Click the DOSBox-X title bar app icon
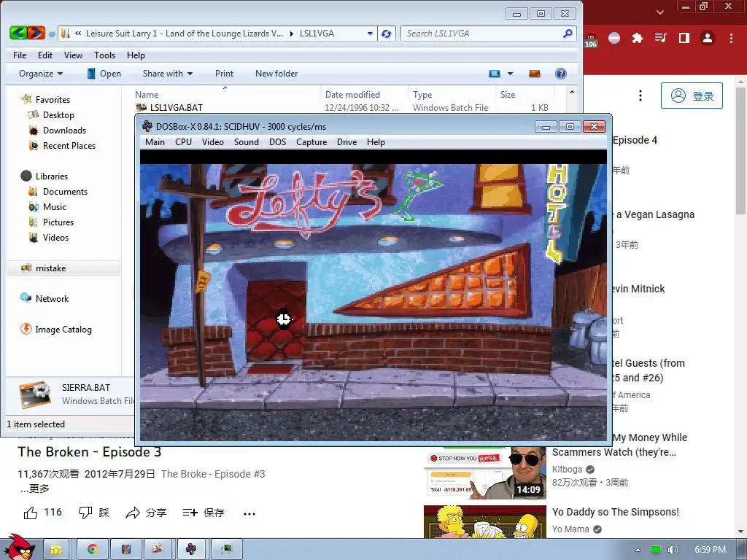The image size is (747, 560). 147,126
